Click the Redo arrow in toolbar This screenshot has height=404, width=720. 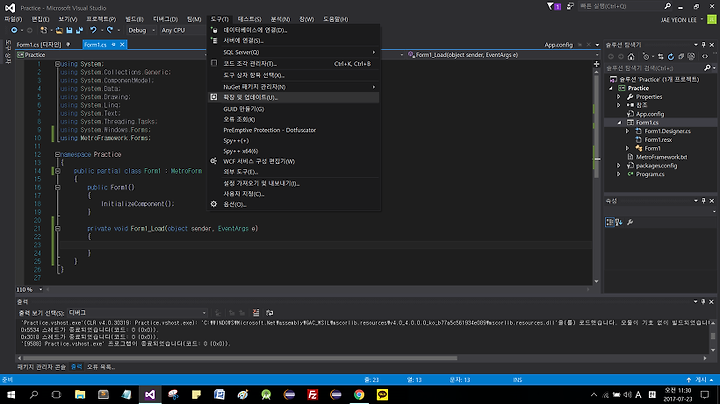pyautogui.click(x=110, y=30)
